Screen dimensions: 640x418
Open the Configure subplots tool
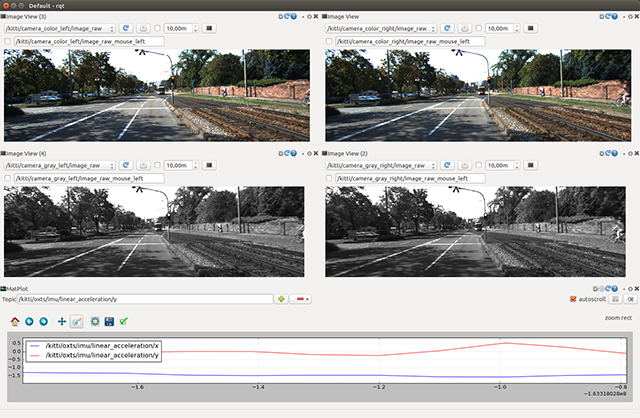tap(94, 321)
